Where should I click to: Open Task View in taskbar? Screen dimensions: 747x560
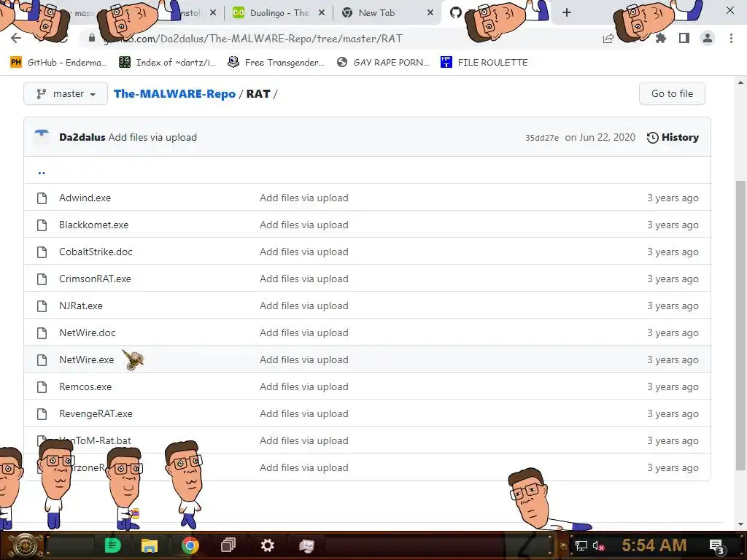(228, 545)
